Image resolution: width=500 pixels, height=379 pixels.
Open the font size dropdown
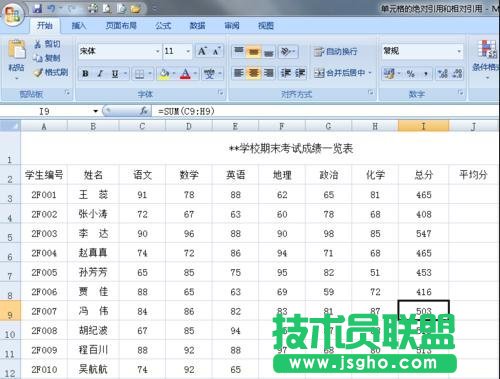pos(188,51)
